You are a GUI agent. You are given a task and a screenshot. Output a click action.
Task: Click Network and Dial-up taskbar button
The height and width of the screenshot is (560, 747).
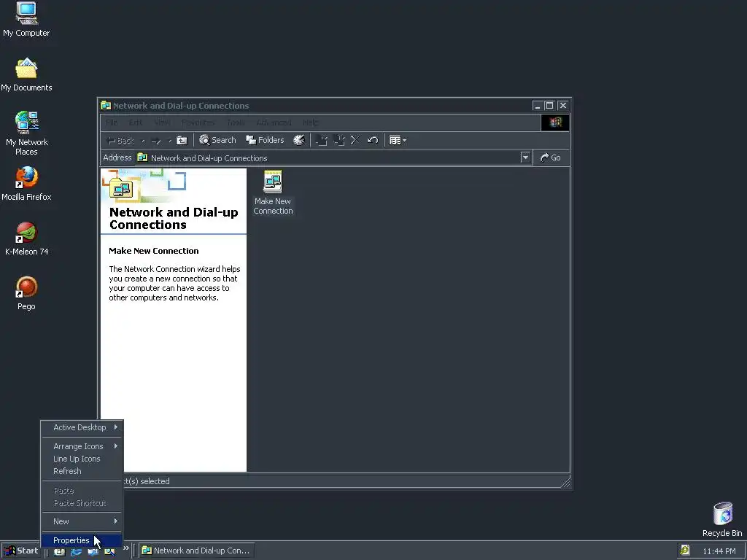(x=196, y=551)
